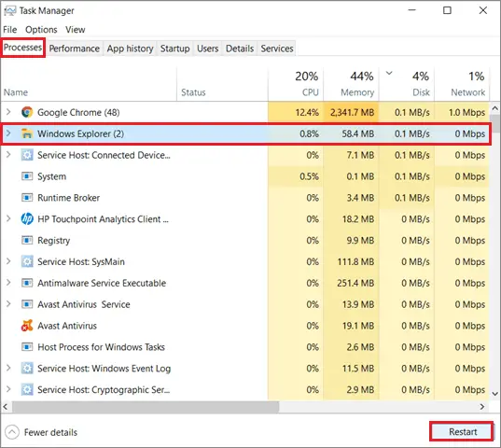Switch to the Performance tab
The height and width of the screenshot is (448, 501).
tap(74, 49)
